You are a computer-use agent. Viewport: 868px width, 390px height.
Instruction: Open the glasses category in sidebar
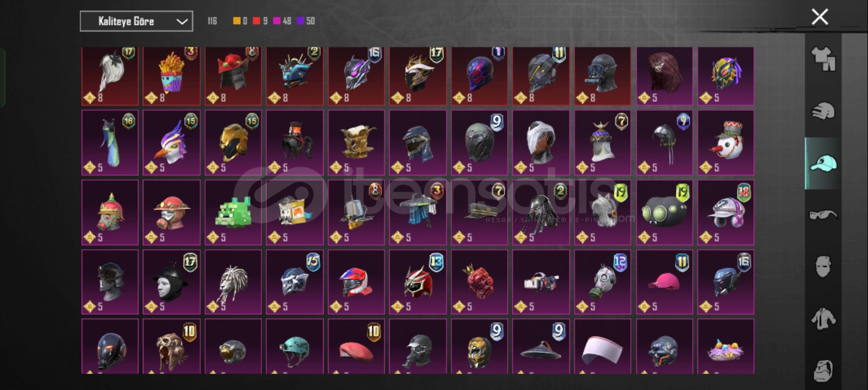(823, 215)
